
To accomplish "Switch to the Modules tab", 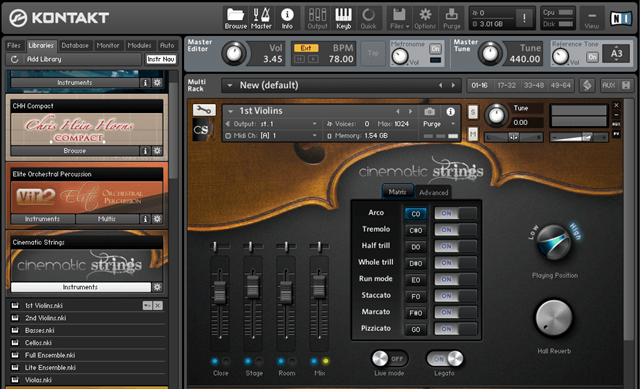I will tap(140, 45).
